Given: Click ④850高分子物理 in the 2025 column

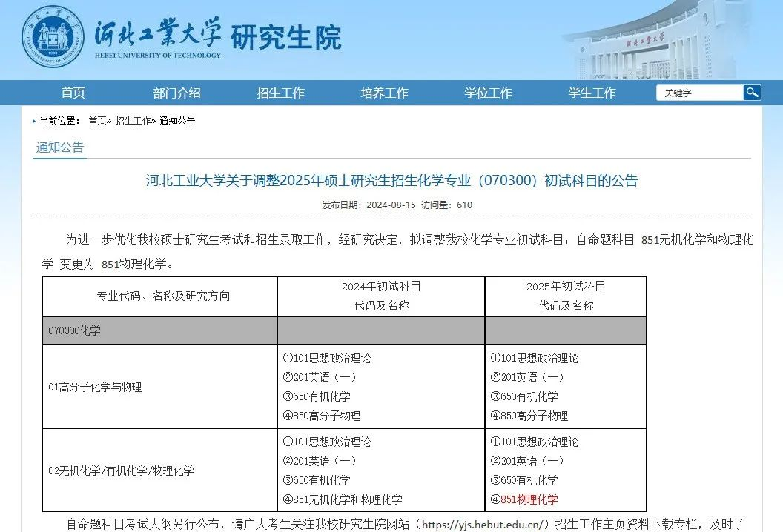Looking at the screenshot, I should [x=529, y=415].
